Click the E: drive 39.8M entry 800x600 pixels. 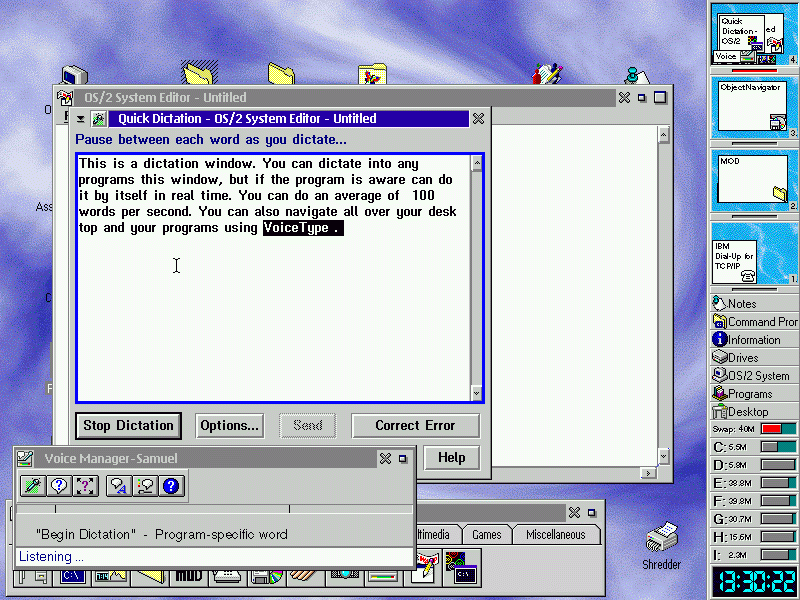click(x=754, y=483)
